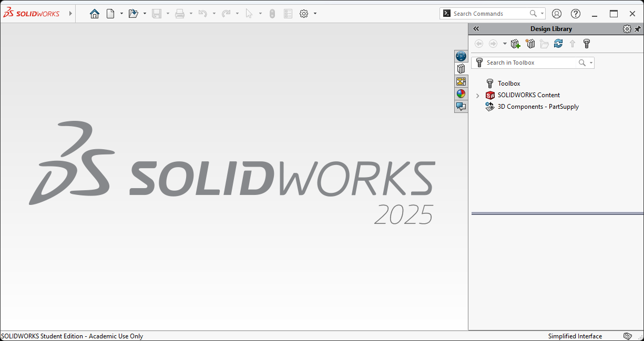Expand the SOLIDWORKS Content tree node

coord(478,96)
